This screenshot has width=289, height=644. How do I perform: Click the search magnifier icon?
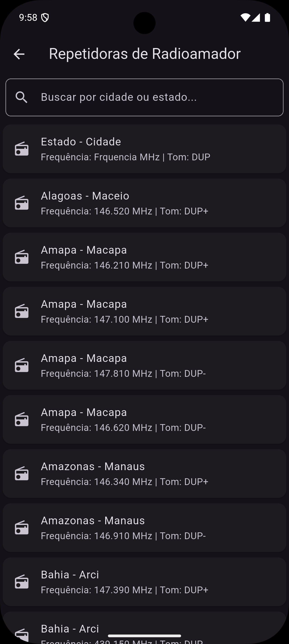(x=21, y=97)
